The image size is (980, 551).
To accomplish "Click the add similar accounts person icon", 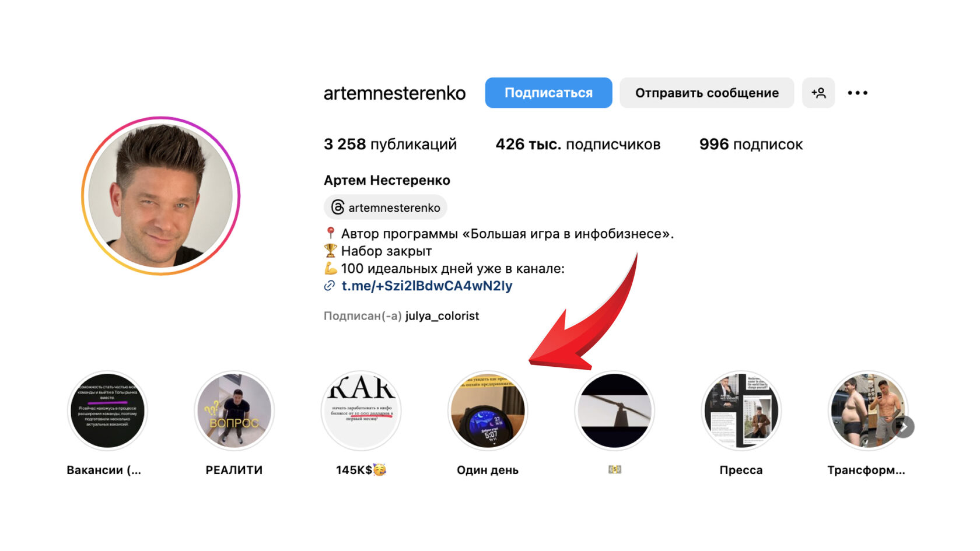I will point(818,93).
